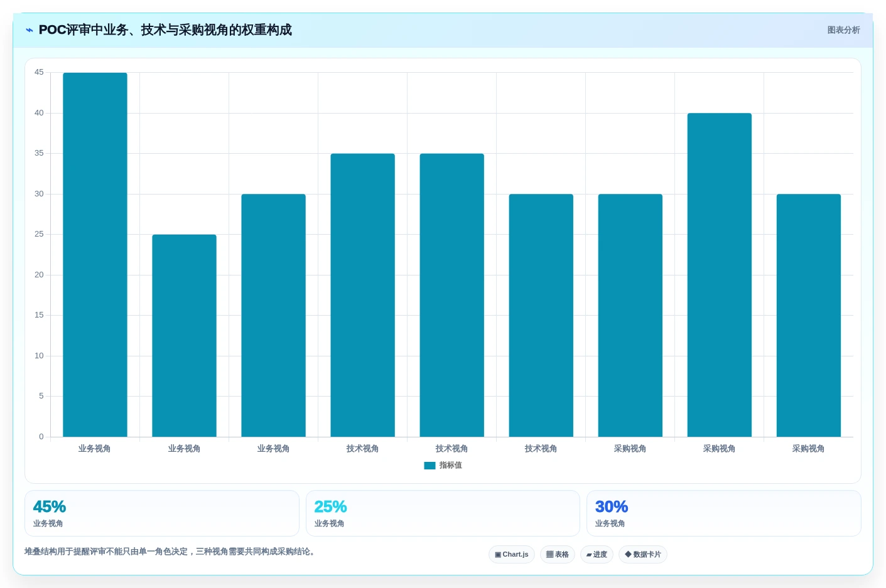Screen dimensions: 886x588
Task: Click the 业务视角 axis label under the 25 bar
Action: click(x=184, y=449)
